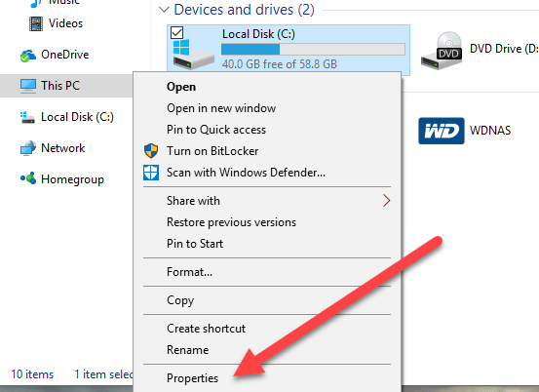The image size is (539, 392).
Task: Click the 10 items status text
Action: pyautogui.click(x=32, y=374)
